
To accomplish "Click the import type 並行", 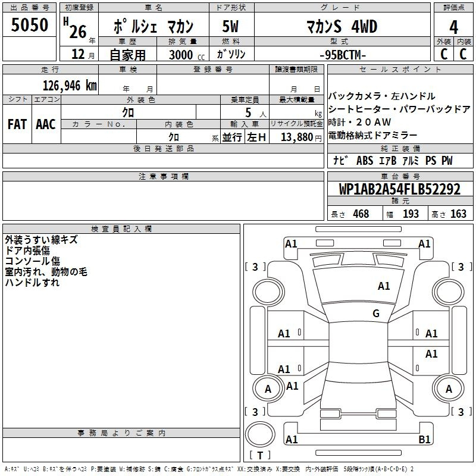I will tap(232, 137).
